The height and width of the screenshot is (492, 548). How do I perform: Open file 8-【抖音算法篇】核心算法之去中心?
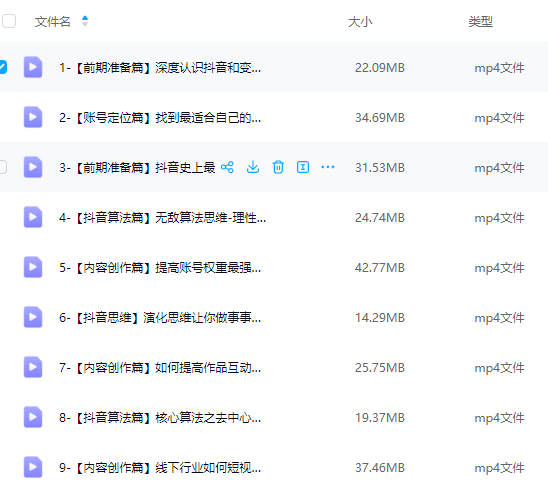pyautogui.click(x=160, y=418)
